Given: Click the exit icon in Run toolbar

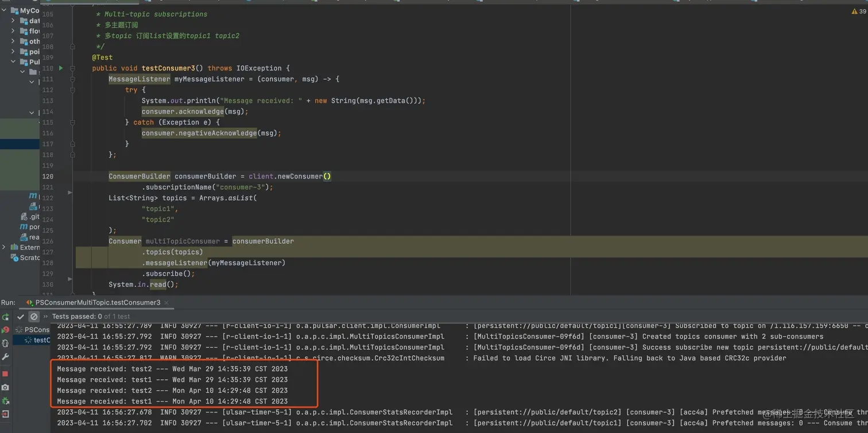Looking at the screenshot, I should pos(5,414).
